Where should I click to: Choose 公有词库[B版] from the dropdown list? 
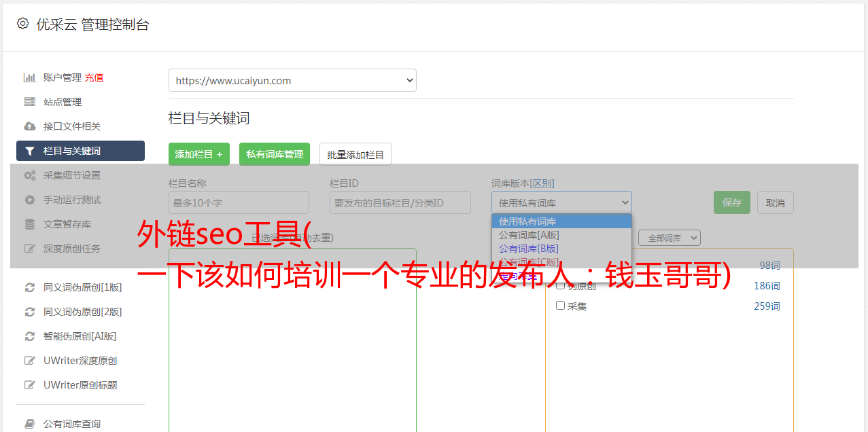tap(561, 249)
